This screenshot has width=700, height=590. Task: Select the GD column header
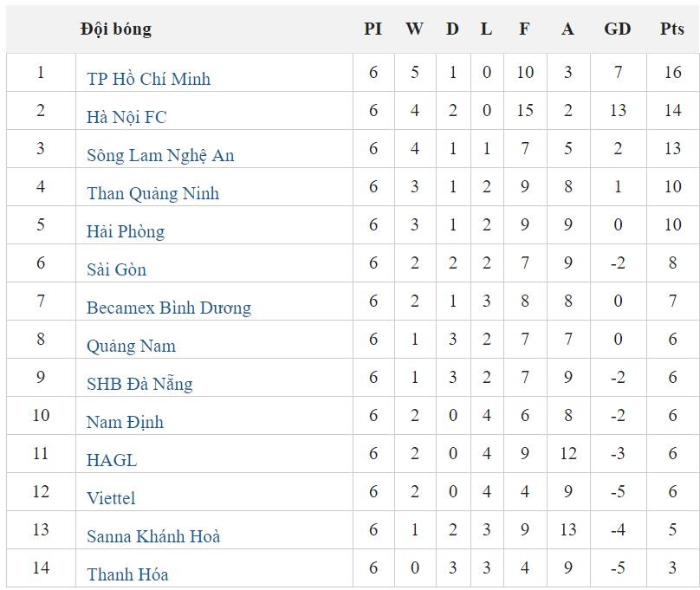pos(617,29)
